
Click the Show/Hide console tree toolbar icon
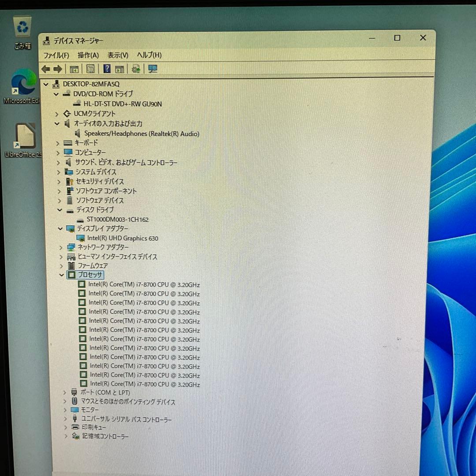(74, 69)
